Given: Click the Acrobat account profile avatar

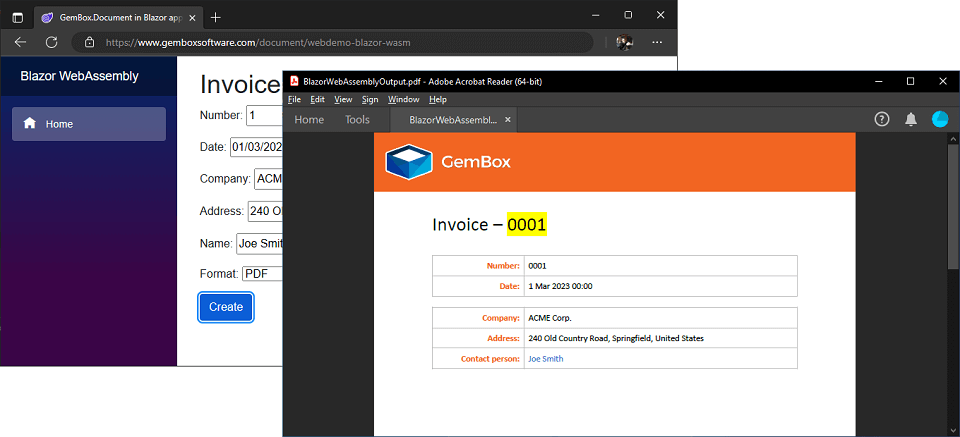Looking at the screenshot, I should tap(940, 119).
